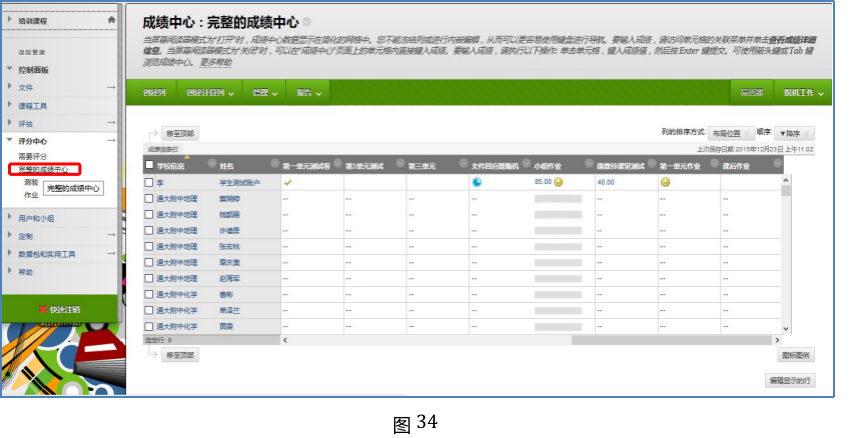
Task: Open the 完整的成绩中心 sidebar link
Action: coord(43,169)
